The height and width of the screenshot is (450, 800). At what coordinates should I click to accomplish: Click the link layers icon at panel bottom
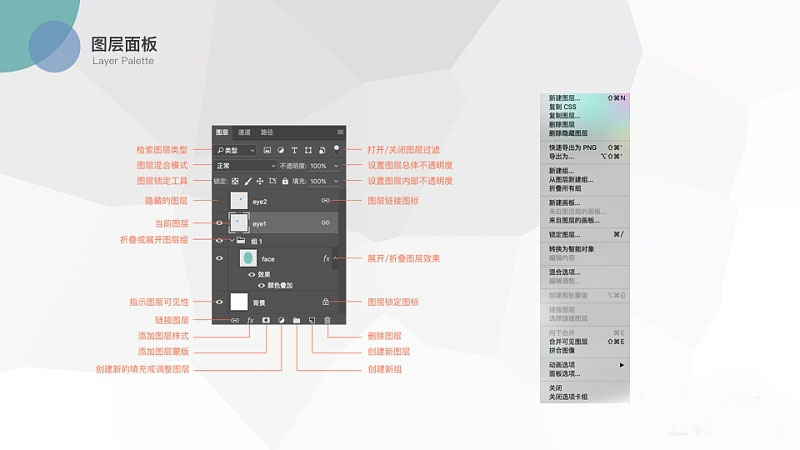tap(235, 320)
